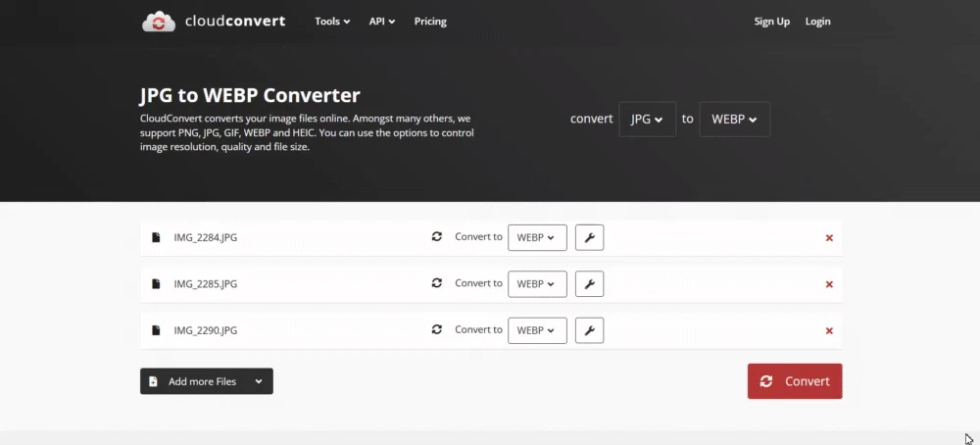Change output format dropdown for IMG_2290.JPG
980x445 pixels.
click(537, 330)
